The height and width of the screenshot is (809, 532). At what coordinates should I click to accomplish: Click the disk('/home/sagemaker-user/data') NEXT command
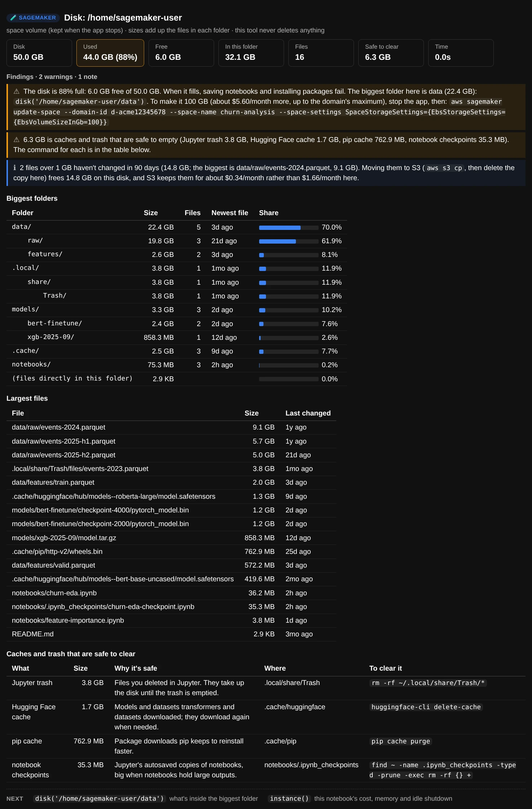[x=99, y=799]
